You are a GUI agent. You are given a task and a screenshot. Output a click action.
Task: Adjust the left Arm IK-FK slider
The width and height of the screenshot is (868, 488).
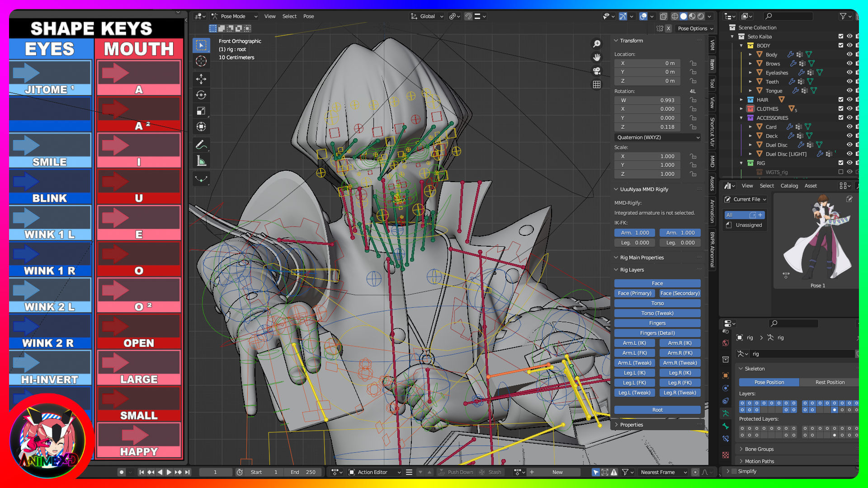click(x=634, y=233)
